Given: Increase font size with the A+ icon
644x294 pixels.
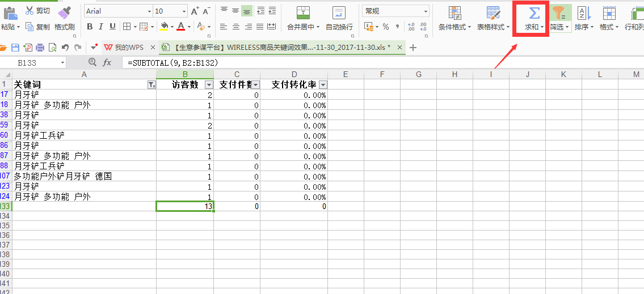Looking at the screenshot, I should pos(195,11).
